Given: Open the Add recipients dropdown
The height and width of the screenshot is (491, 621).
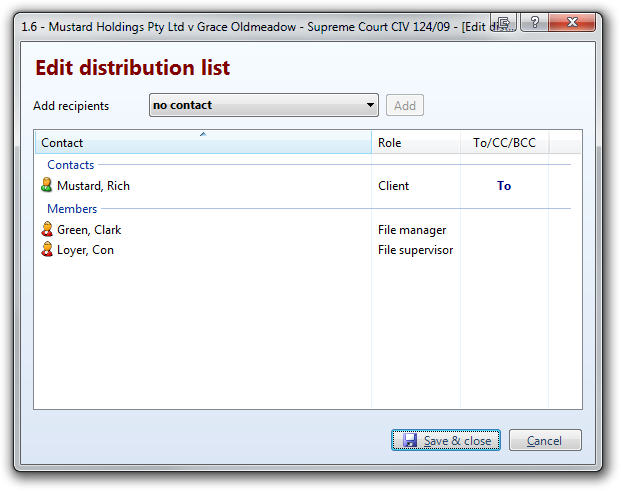Looking at the screenshot, I should [264, 105].
